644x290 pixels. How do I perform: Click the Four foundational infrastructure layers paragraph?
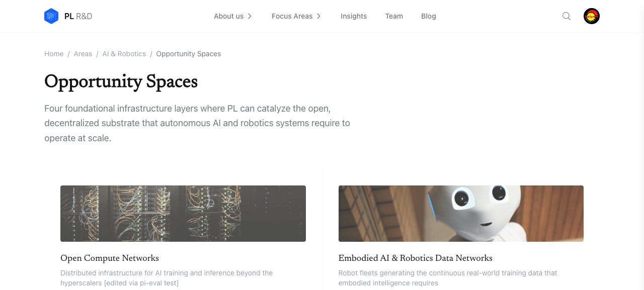(x=197, y=123)
